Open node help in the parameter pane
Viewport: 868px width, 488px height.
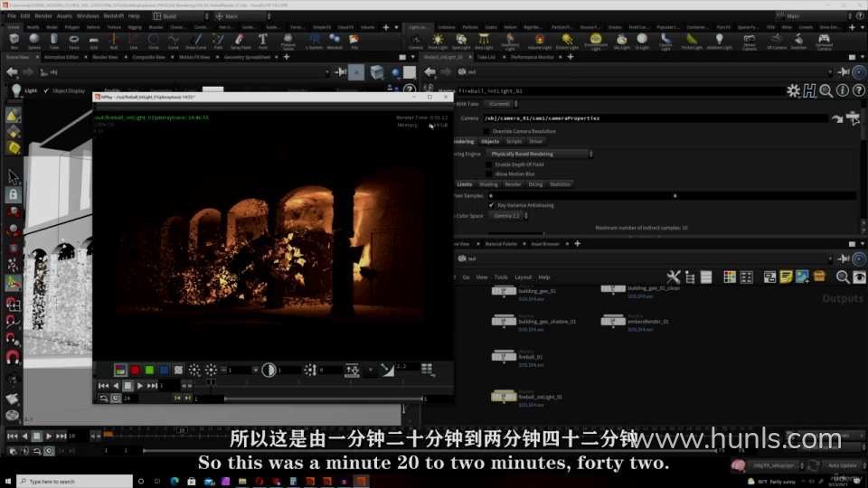pyautogui.click(x=859, y=90)
